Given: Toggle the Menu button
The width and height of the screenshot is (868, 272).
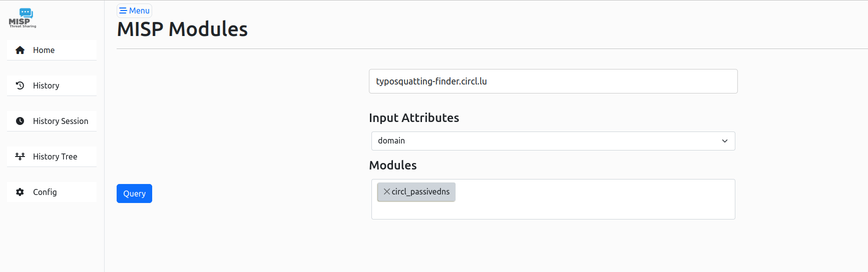Looking at the screenshot, I should (x=134, y=10).
